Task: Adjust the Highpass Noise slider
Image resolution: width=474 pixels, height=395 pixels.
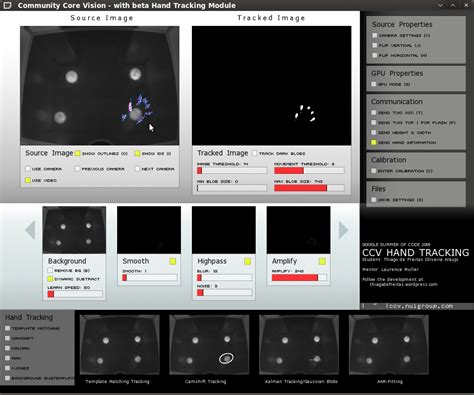Action: pyautogui.click(x=224, y=293)
